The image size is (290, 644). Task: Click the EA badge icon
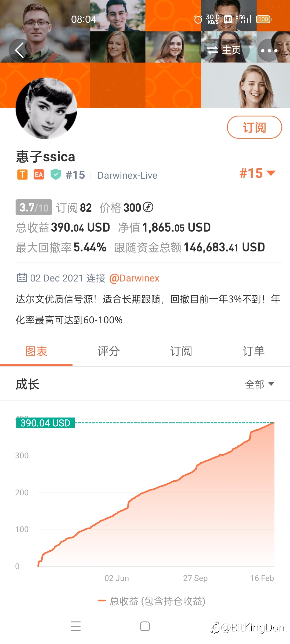[39, 175]
